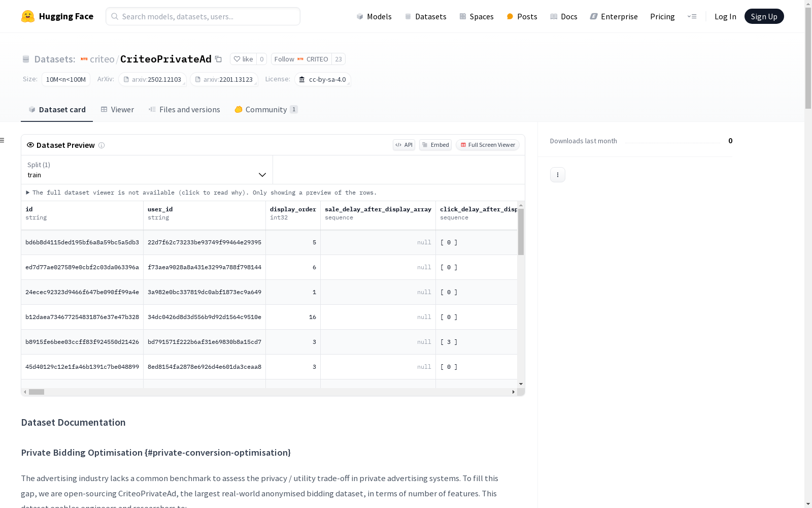Click the preview table vertical scrollbar thumb
812x508 pixels.
[x=521, y=232]
